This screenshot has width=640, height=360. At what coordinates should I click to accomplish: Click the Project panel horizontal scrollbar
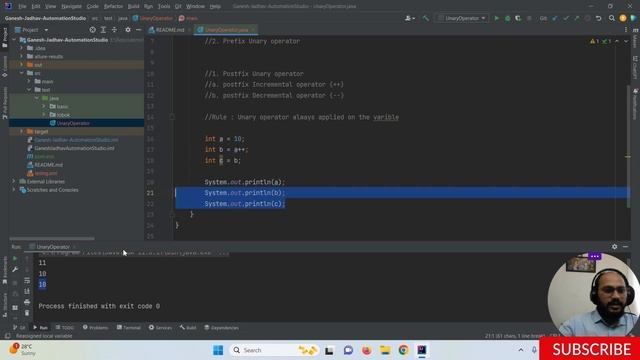(x=52, y=238)
